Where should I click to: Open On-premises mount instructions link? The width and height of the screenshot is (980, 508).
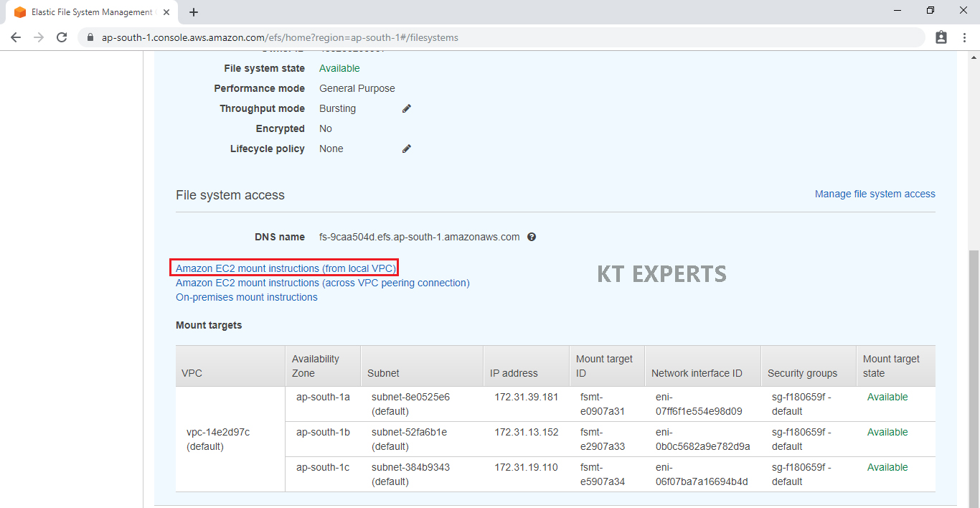247,297
